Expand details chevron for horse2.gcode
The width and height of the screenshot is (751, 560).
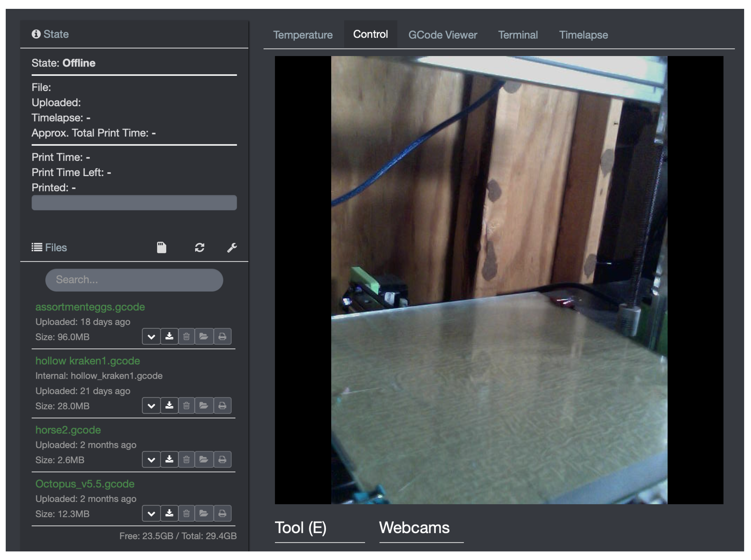click(x=151, y=459)
